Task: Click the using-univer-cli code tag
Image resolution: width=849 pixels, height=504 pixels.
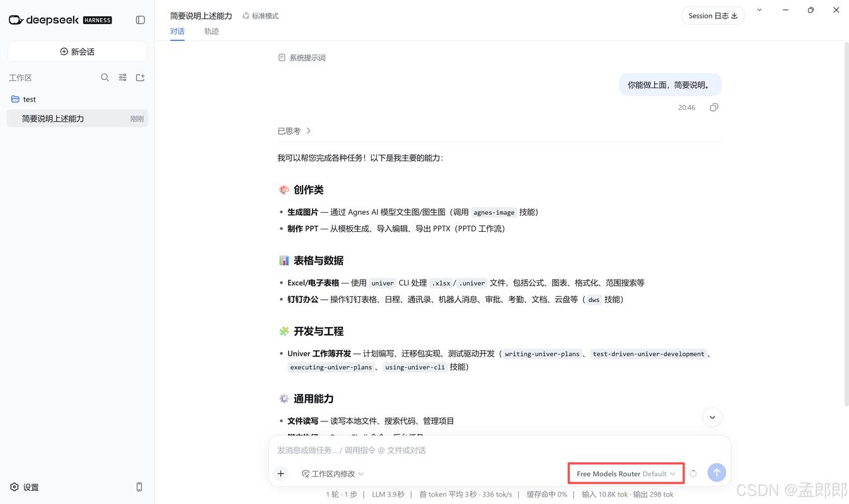Action: (x=415, y=367)
